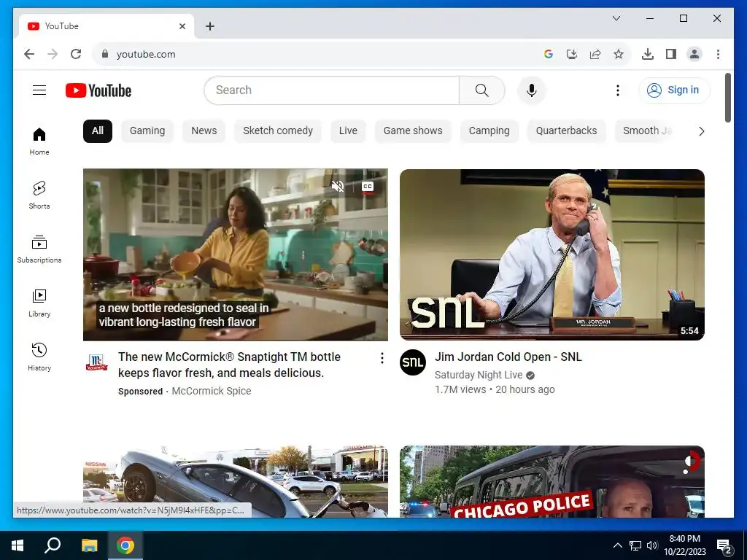
Task: Open Library in sidebar
Action: 39,303
